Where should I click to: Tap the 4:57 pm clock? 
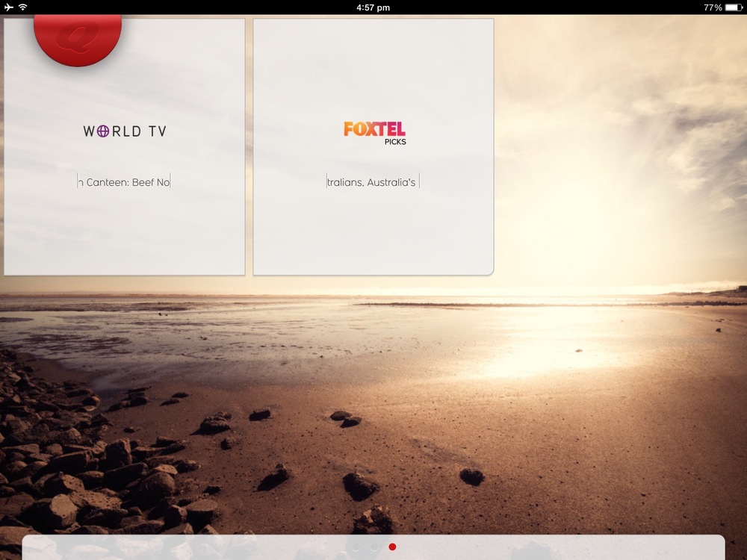[x=373, y=7]
